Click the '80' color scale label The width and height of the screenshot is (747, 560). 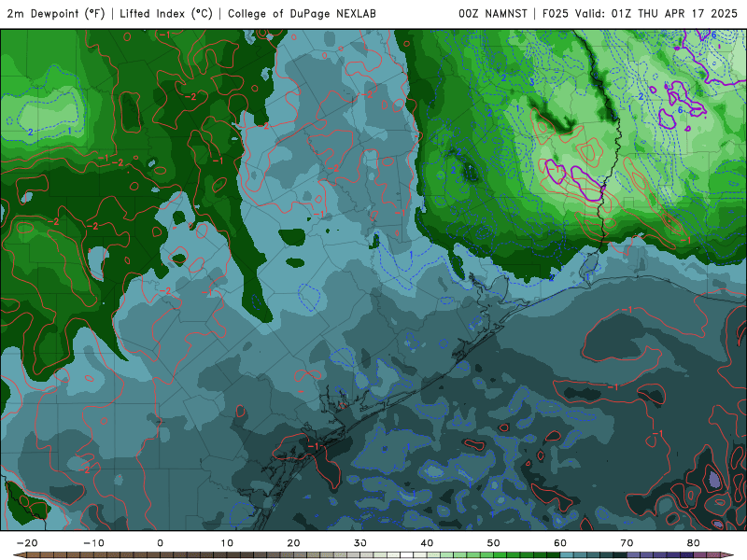click(694, 543)
